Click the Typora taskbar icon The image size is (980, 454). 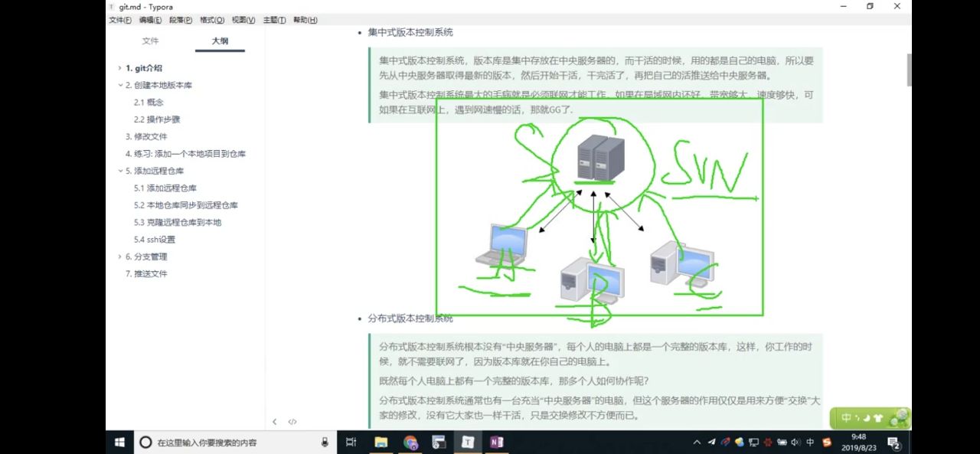pos(468,442)
